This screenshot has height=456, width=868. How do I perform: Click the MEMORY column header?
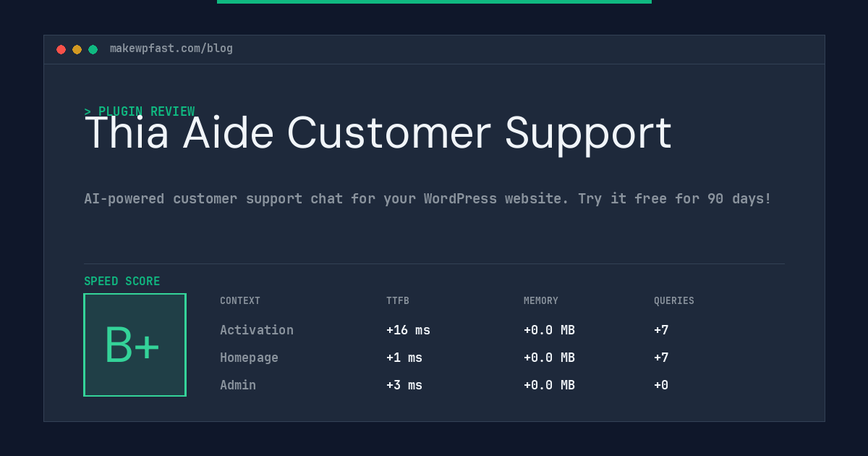541,301
